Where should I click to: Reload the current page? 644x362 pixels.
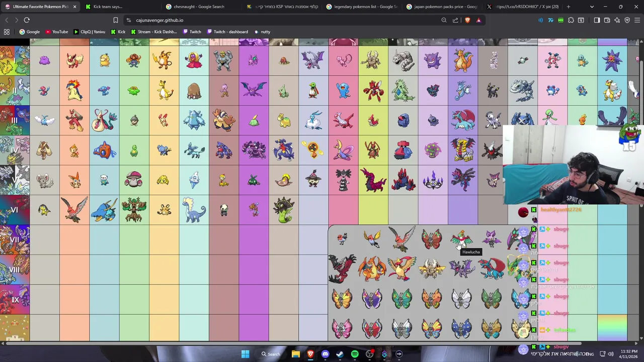[27, 20]
